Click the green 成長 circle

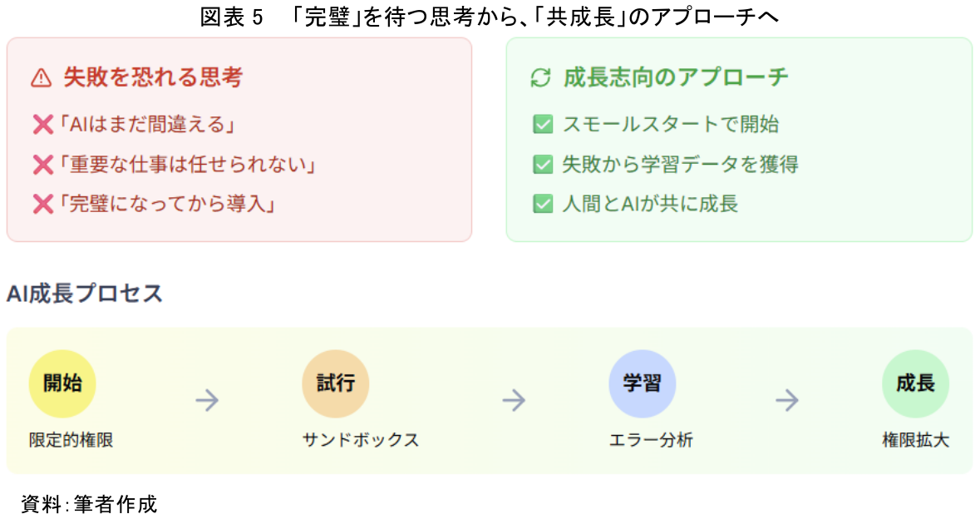point(915,383)
